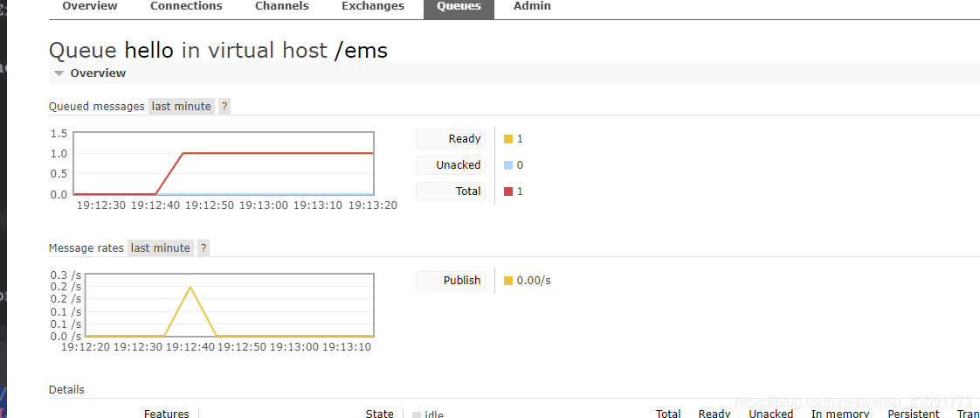980x418 pixels.
Task: Collapse the Overview section triangle
Action: click(59, 73)
